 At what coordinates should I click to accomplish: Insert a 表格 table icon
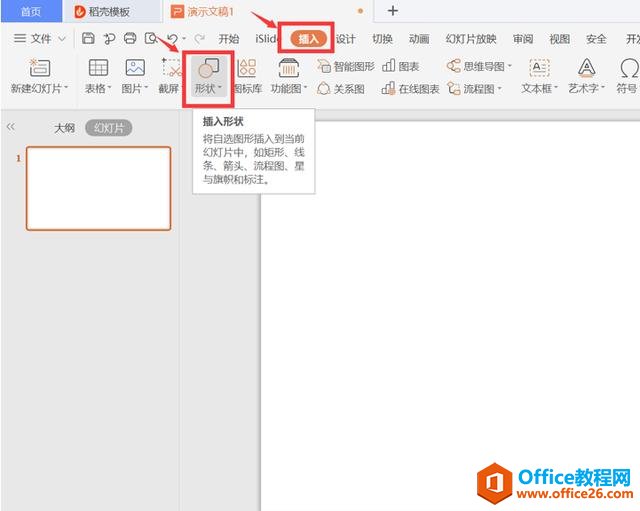(98, 68)
